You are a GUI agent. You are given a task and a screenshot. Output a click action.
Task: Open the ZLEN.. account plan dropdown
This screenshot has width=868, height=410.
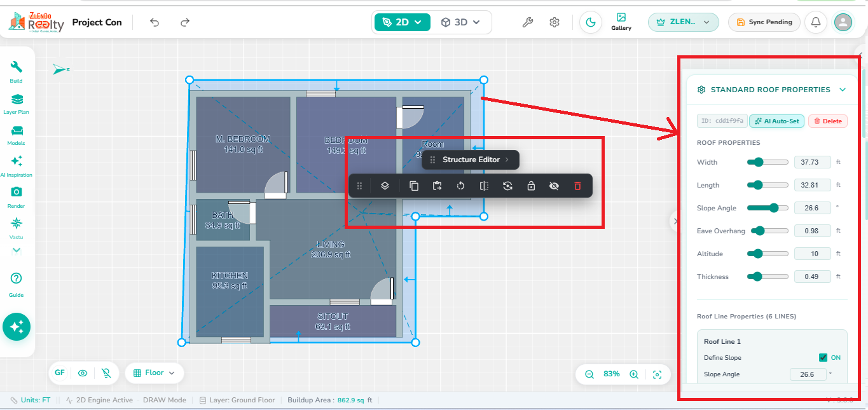pyautogui.click(x=684, y=22)
